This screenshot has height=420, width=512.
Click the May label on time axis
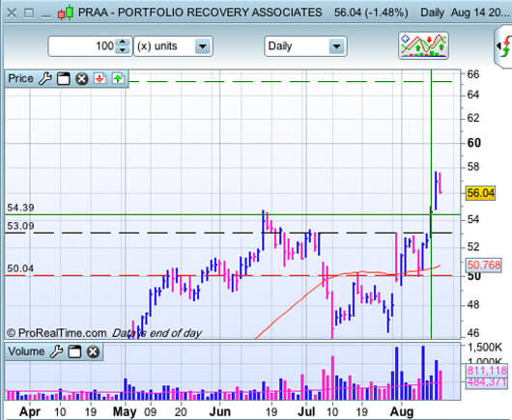coord(125,411)
